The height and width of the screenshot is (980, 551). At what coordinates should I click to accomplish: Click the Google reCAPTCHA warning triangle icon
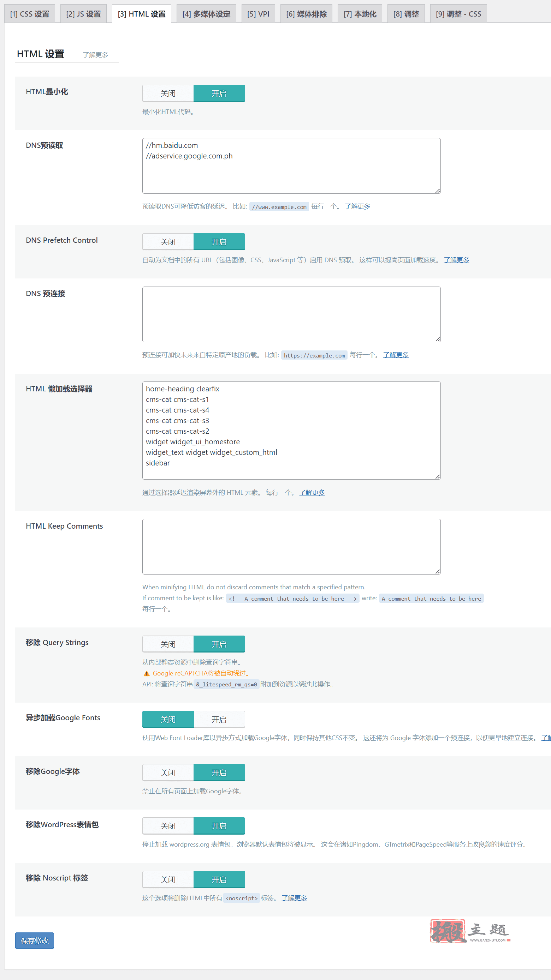pyautogui.click(x=147, y=673)
